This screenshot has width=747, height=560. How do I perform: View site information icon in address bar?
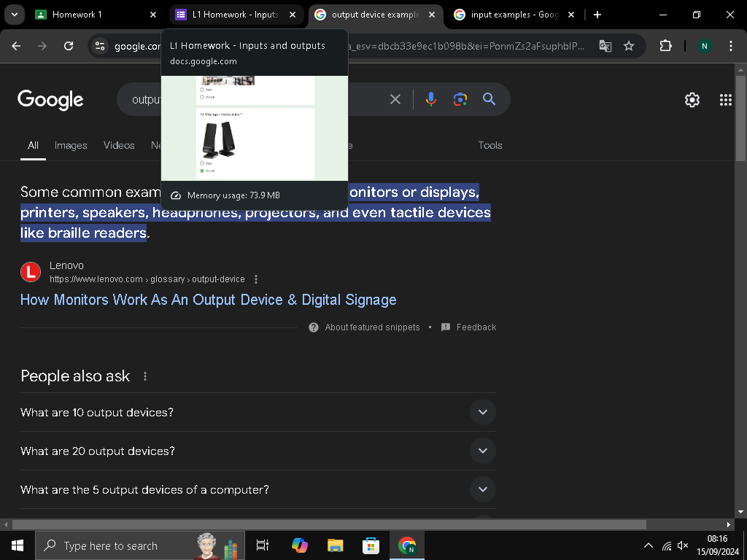100,46
